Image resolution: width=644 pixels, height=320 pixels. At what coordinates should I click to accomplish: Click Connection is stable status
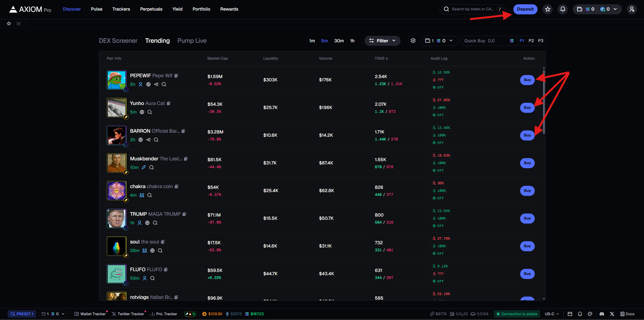[x=517, y=314]
